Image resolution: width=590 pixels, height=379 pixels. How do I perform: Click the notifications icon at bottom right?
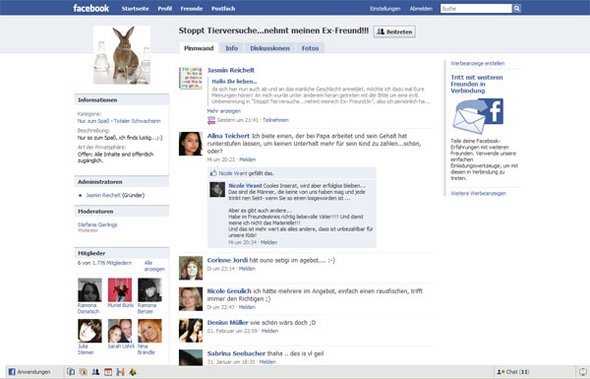pos(583,372)
